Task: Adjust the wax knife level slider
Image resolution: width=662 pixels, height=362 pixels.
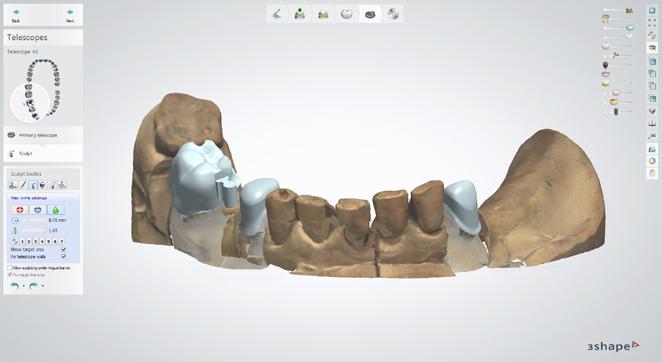Action: point(34,230)
